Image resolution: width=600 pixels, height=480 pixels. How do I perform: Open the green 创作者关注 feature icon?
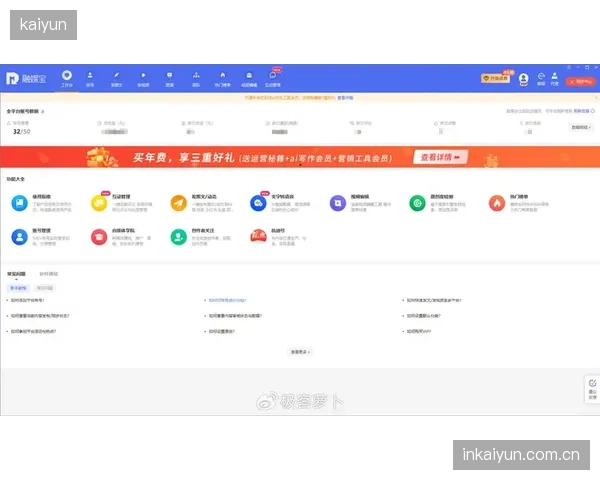coord(179,237)
